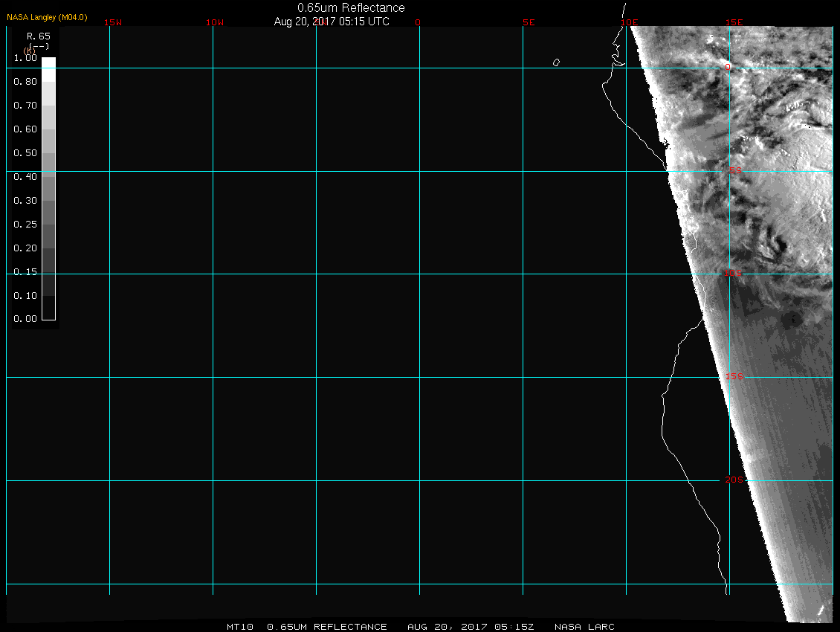Click the 'NASA LARC' footer text

point(586,627)
